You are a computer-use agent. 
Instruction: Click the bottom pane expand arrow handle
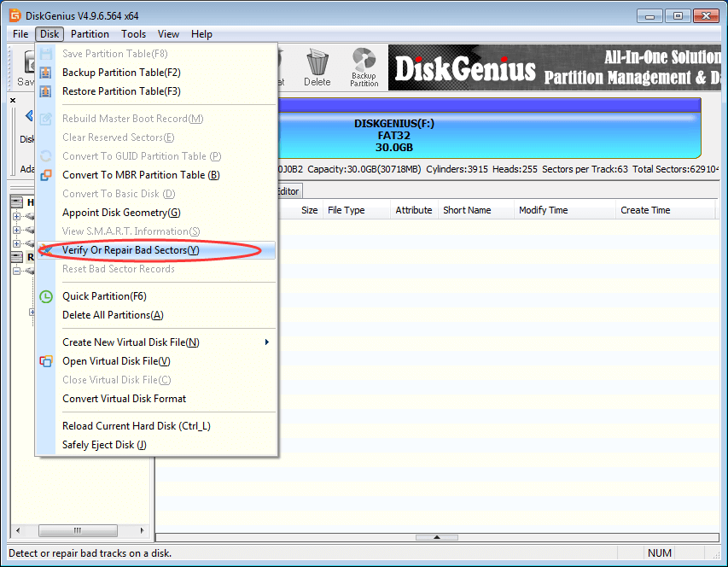(x=436, y=537)
